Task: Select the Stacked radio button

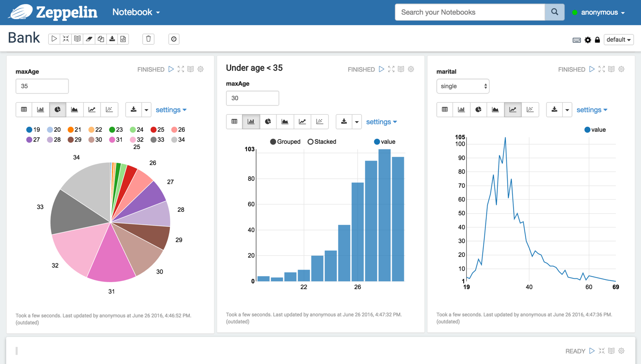Action: pyautogui.click(x=310, y=142)
